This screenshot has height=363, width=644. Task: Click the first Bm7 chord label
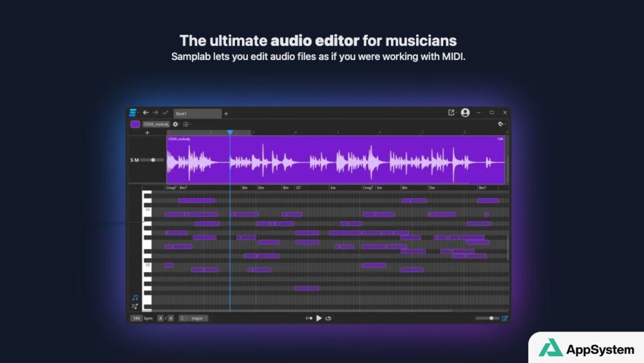tap(183, 188)
